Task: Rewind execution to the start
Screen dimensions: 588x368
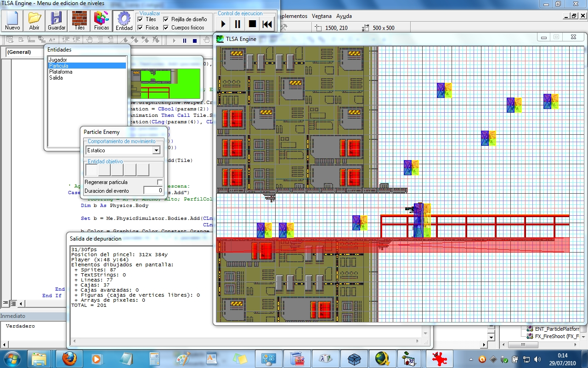Action: pos(267,24)
